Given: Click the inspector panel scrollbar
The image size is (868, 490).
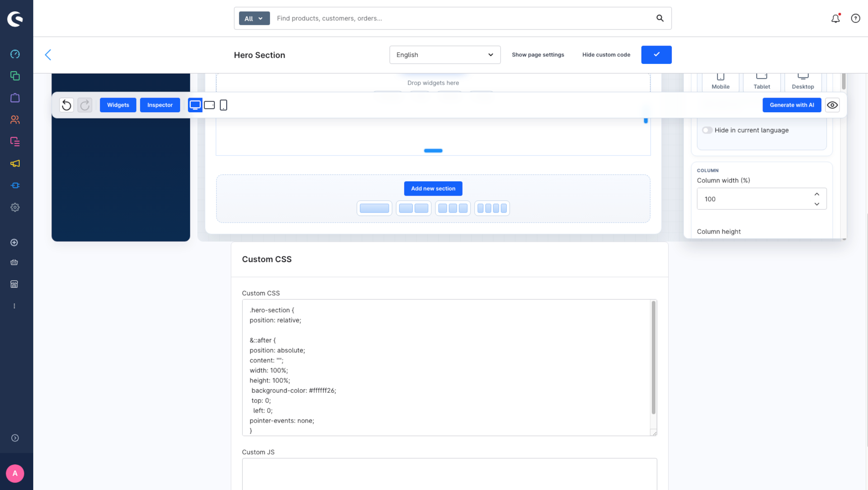Looking at the screenshot, I should pos(844,81).
